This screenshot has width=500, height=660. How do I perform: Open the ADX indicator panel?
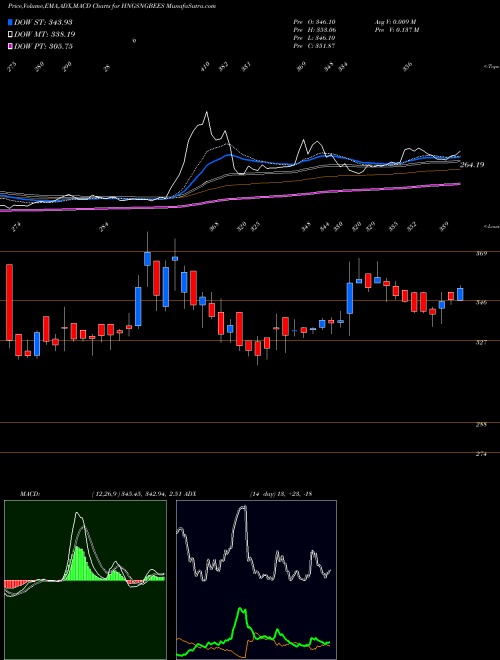pos(256,579)
